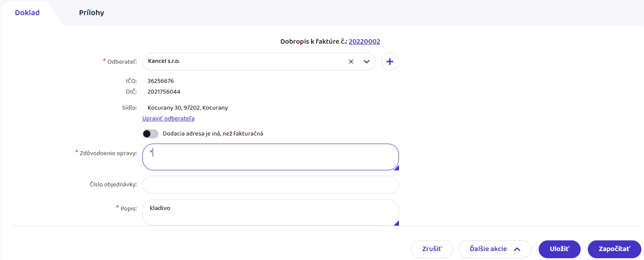This screenshot has height=260, width=644.
Task: Clear the selected customer Kancel s.r.o.
Action: [351, 62]
